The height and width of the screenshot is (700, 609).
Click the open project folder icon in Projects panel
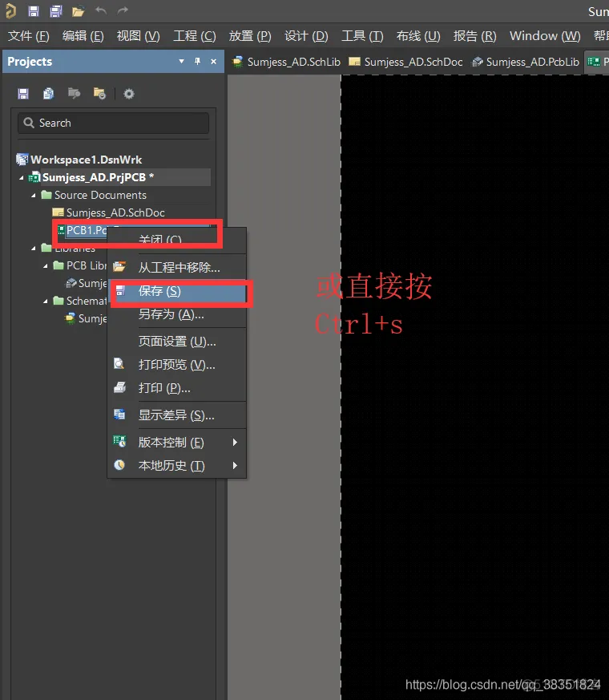pyautogui.click(x=74, y=93)
